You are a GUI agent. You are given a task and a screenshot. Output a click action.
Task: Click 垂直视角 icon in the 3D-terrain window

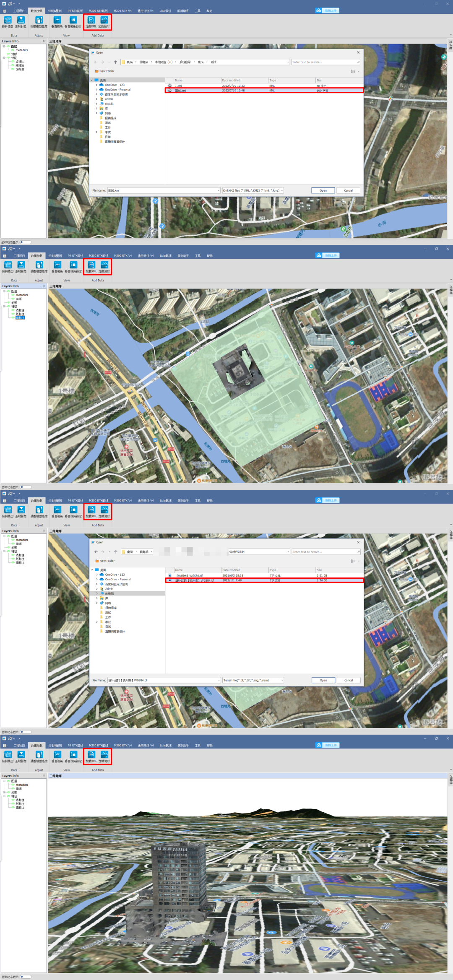coord(57,755)
